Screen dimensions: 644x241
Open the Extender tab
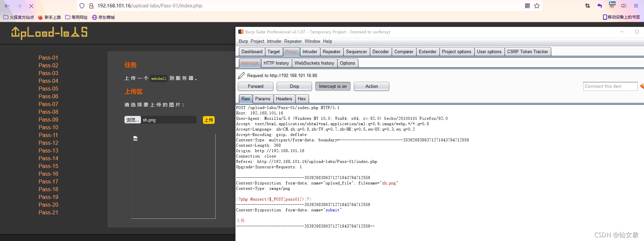[x=428, y=51]
